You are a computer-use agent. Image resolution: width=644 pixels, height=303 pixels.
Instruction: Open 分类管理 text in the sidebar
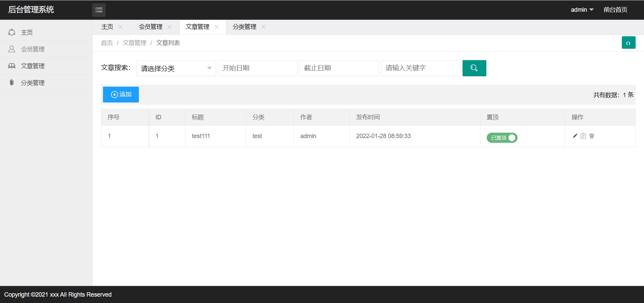(x=33, y=83)
